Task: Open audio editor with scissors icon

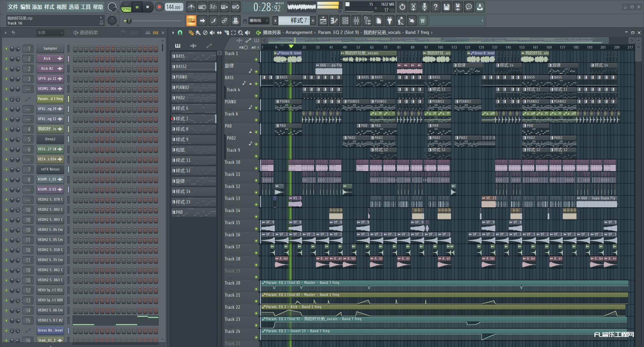Action: (x=413, y=7)
